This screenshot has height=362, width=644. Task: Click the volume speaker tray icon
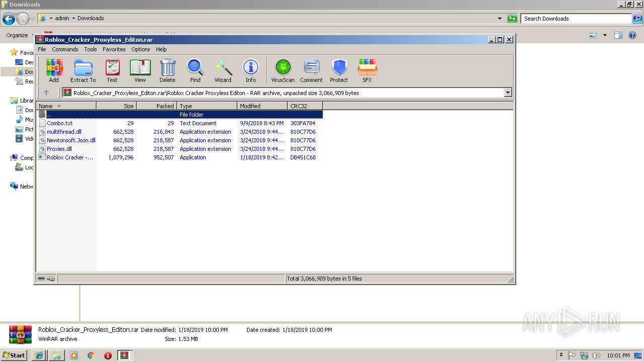(x=596, y=355)
